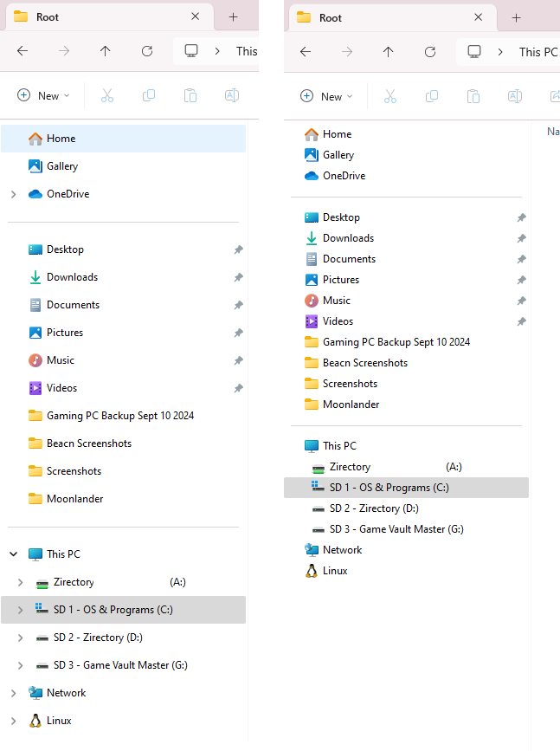Select the Root tab in the right window
The image size is (560, 751).
392,18
